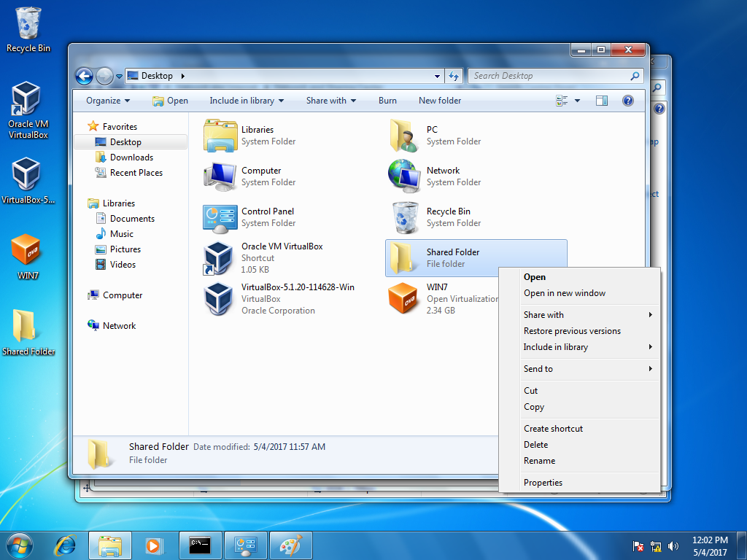Open the Organize dropdown menu
This screenshot has width=747, height=560.
pos(108,101)
